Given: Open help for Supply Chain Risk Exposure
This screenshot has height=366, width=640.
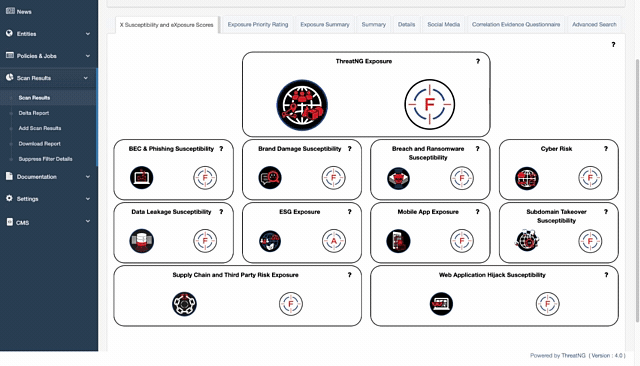Looking at the screenshot, I should click(x=349, y=275).
